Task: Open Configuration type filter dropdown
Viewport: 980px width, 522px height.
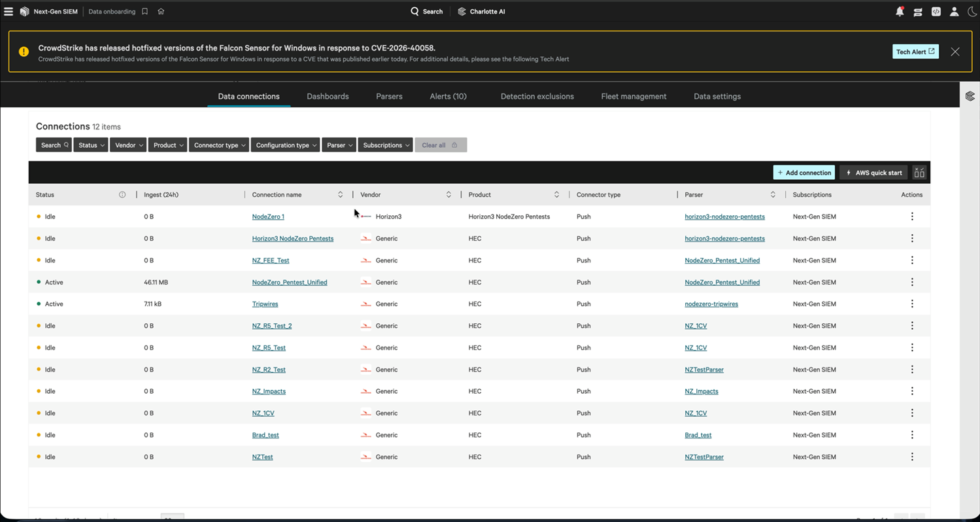Action: tap(286, 145)
